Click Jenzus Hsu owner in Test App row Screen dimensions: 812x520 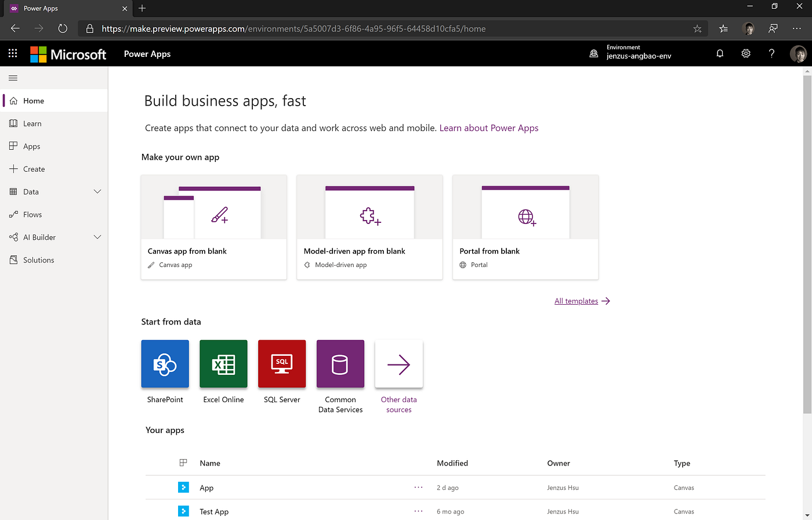coord(563,512)
